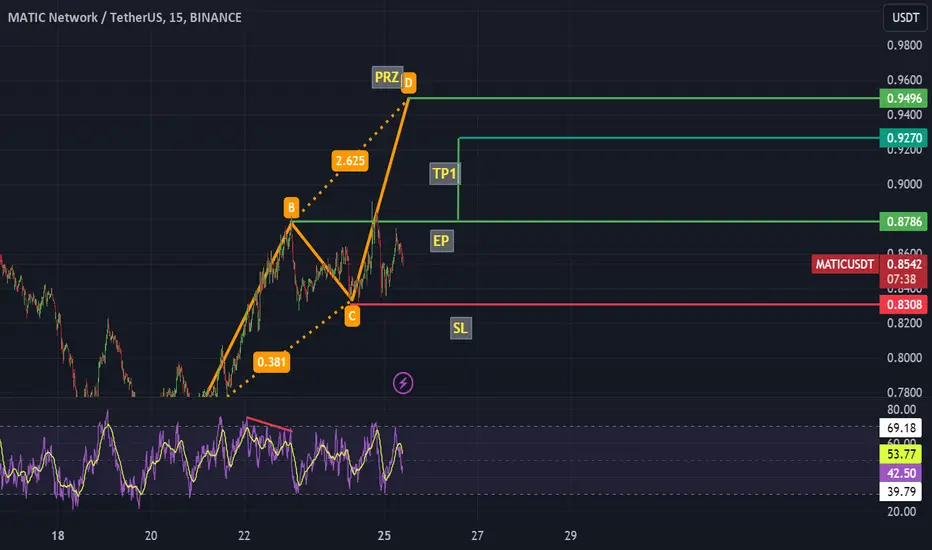Click the date label 22 on time axis
Image resolution: width=932 pixels, height=550 pixels.
[244, 536]
